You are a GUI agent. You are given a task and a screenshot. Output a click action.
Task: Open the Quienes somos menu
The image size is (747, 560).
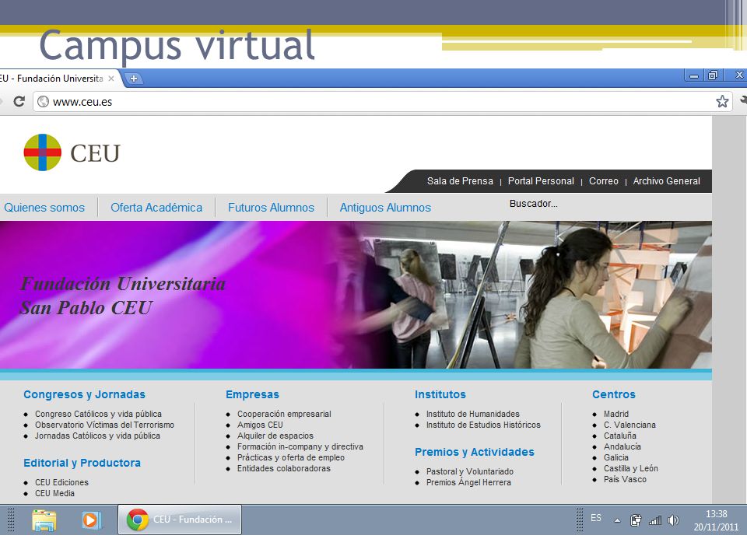44,208
